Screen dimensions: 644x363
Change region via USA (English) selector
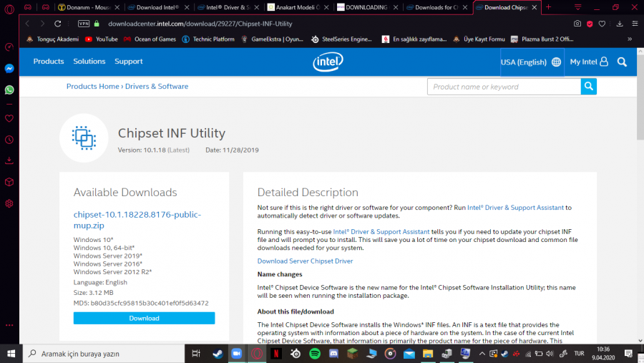[x=531, y=62]
